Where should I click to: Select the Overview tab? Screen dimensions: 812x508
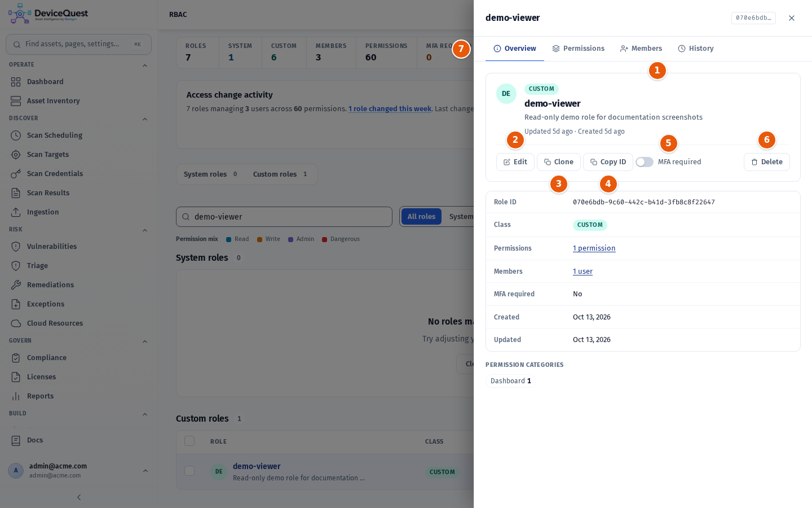point(515,49)
